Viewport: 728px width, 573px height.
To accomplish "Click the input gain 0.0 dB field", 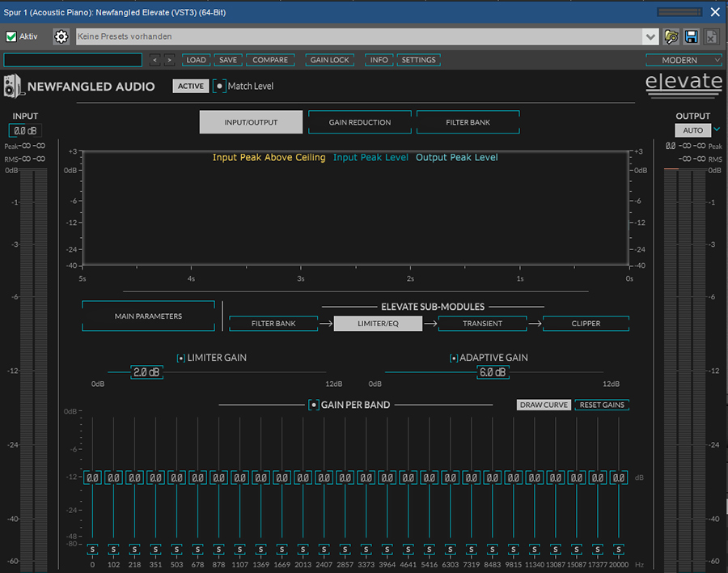I will pos(25,130).
